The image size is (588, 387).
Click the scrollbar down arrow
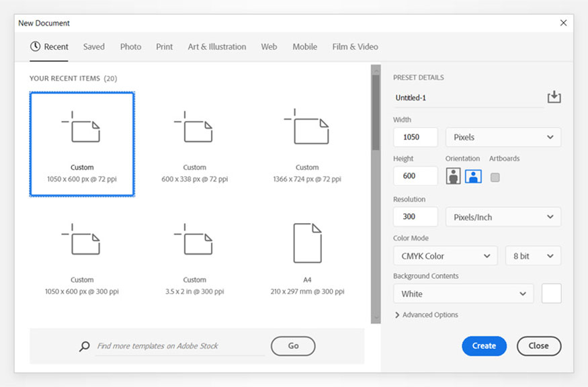click(x=376, y=318)
